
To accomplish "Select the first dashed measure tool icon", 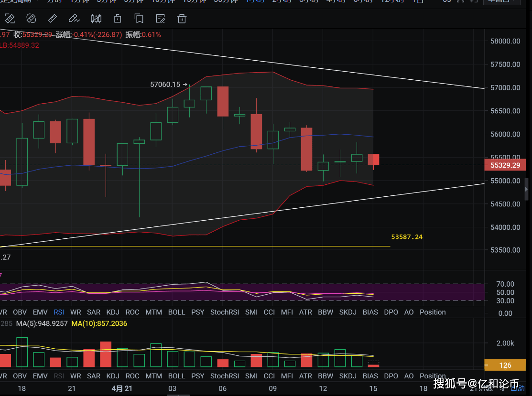I will [x=10, y=19].
